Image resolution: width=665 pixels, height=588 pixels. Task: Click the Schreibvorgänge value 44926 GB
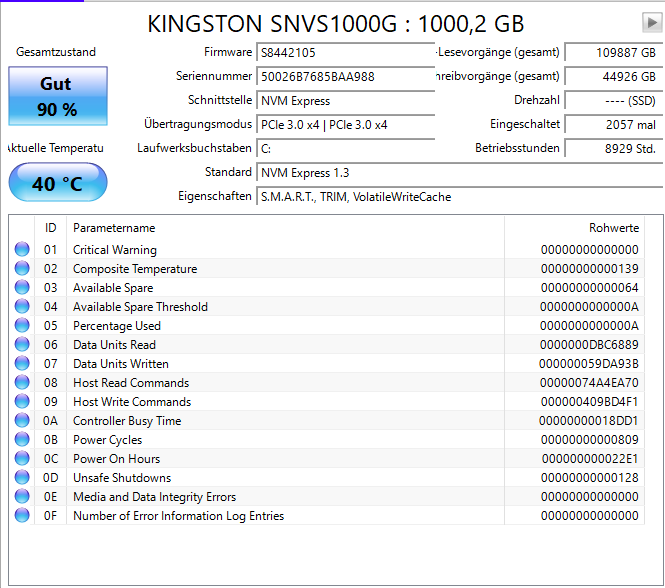(614, 77)
